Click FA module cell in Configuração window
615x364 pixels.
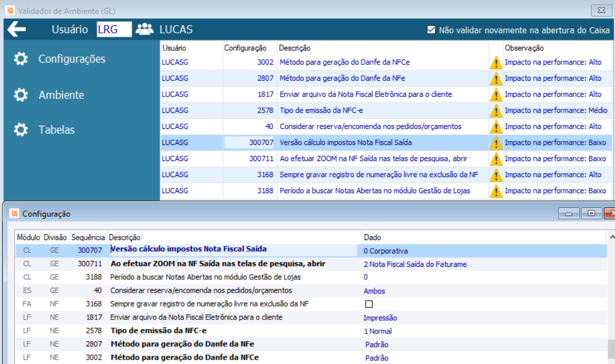pyautogui.click(x=27, y=304)
